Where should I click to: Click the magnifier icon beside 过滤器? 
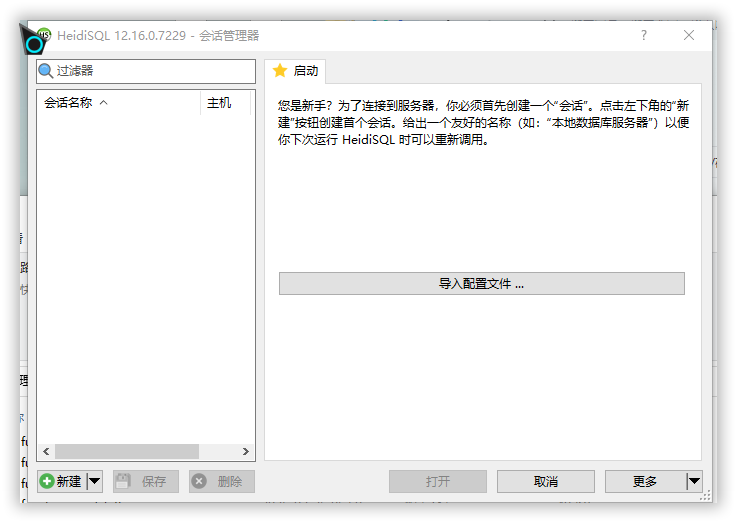(x=46, y=71)
